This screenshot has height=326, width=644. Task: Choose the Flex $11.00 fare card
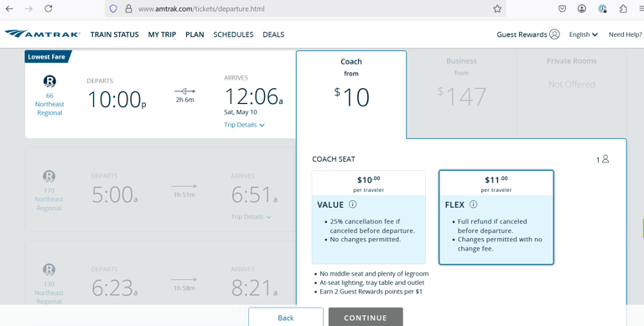point(496,217)
